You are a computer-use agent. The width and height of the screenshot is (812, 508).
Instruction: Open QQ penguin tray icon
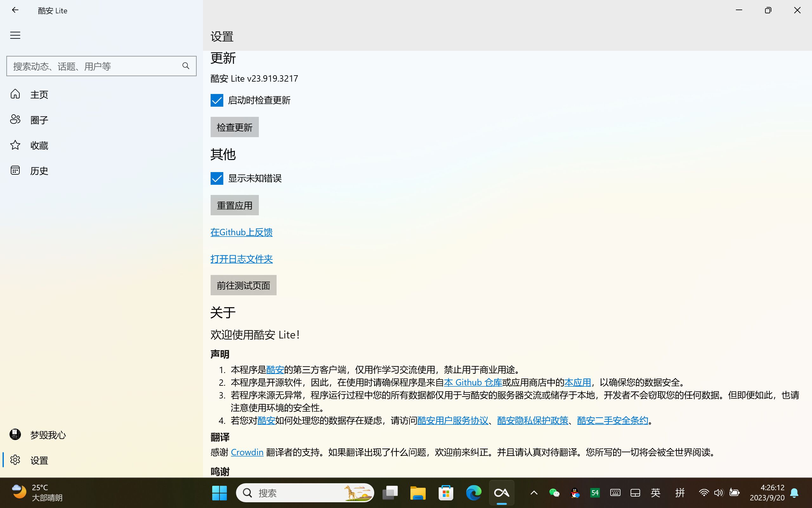pyautogui.click(x=575, y=492)
